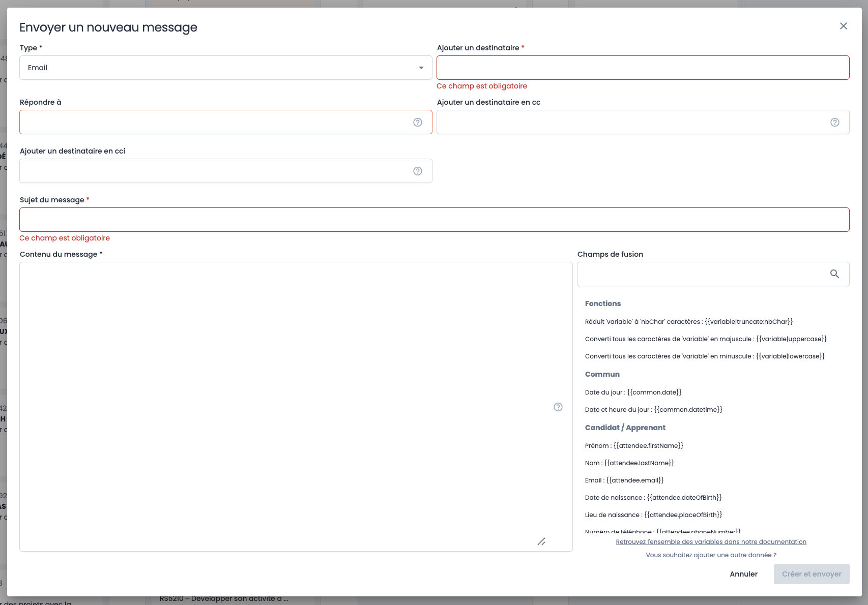This screenshot has height=605, width=868.
Task: Show help for destinataire en cci
Action: pyautogui.click(x=418, y=171)
